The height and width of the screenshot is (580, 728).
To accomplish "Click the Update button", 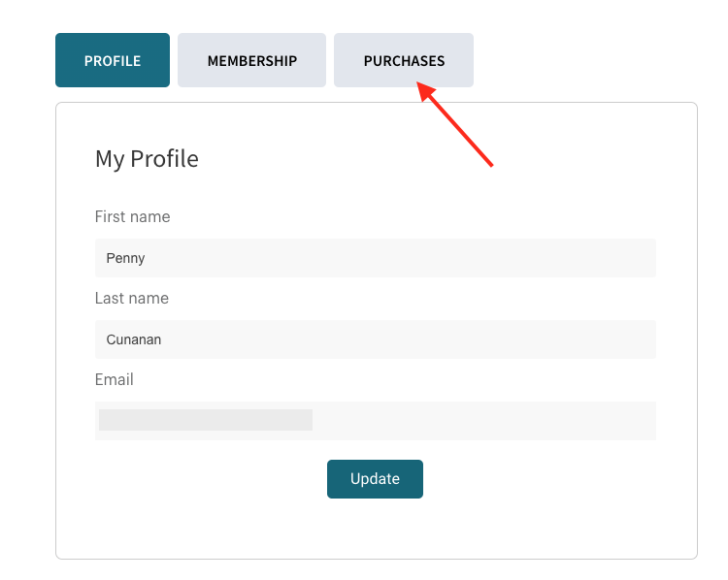I will tap(375, 479).
